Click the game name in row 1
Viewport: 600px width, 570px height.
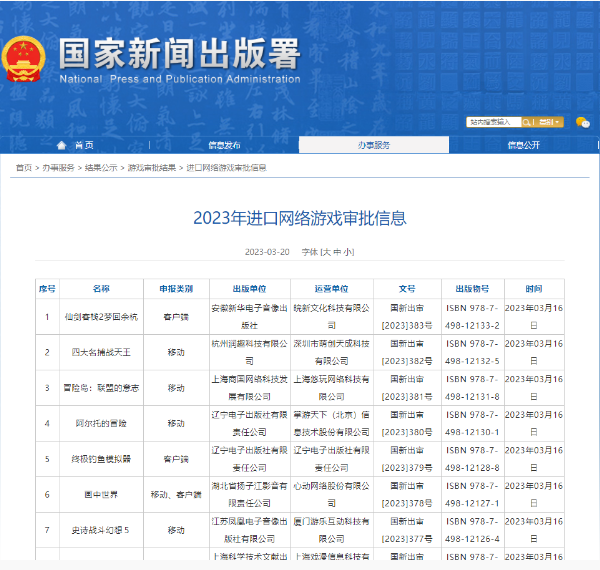pyautogui.click(x=101, y=317)
